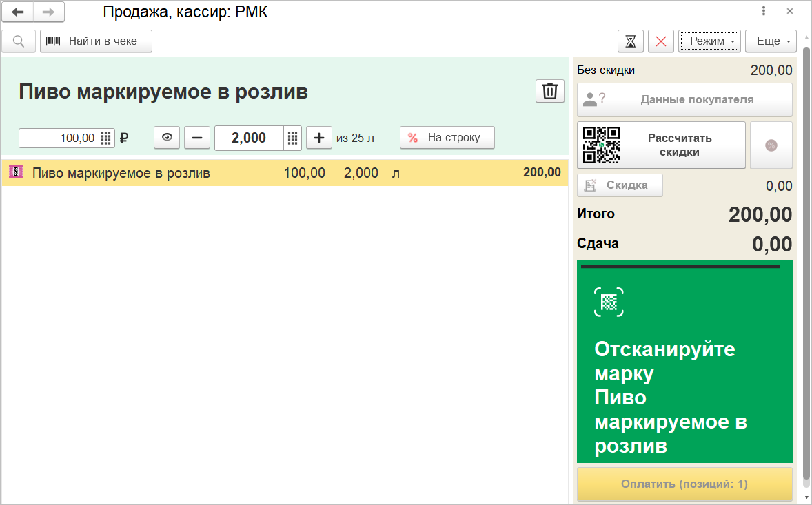Apply discount with 'На строку' button
This screenshot has height=505, width=812.
(x=447, y=138)
